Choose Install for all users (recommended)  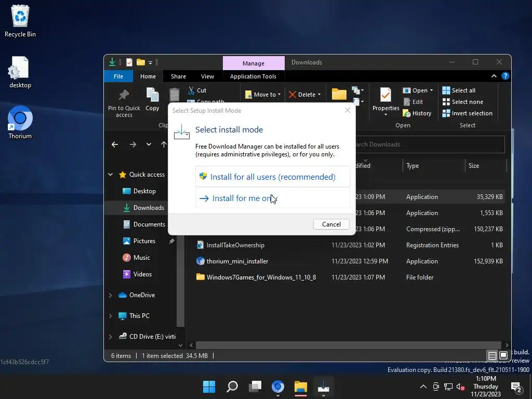tap(272, 177)
